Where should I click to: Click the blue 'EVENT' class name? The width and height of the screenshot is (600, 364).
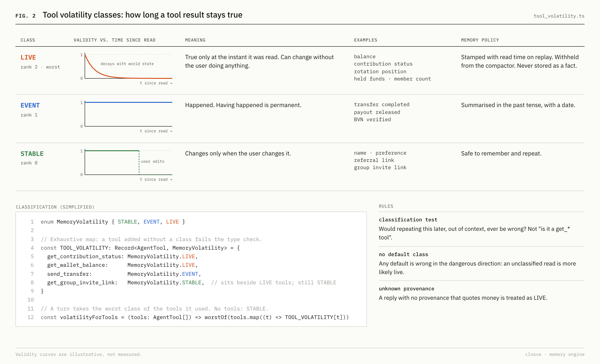pos(30,105)
